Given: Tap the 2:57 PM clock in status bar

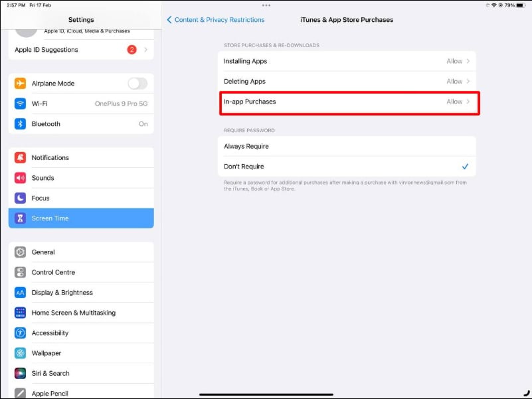Looking at the screenshot, I should [x=16, y=5].
